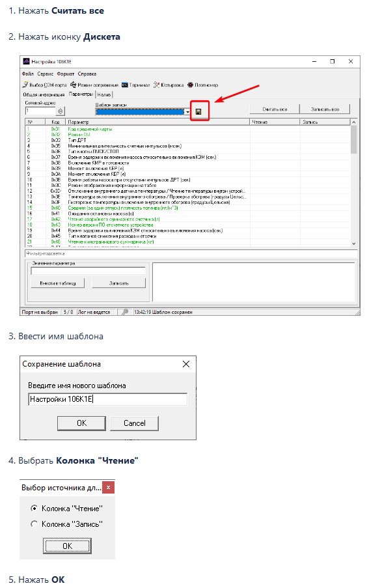Click OK in Сохранение шаблона dialog

(81, 423)
